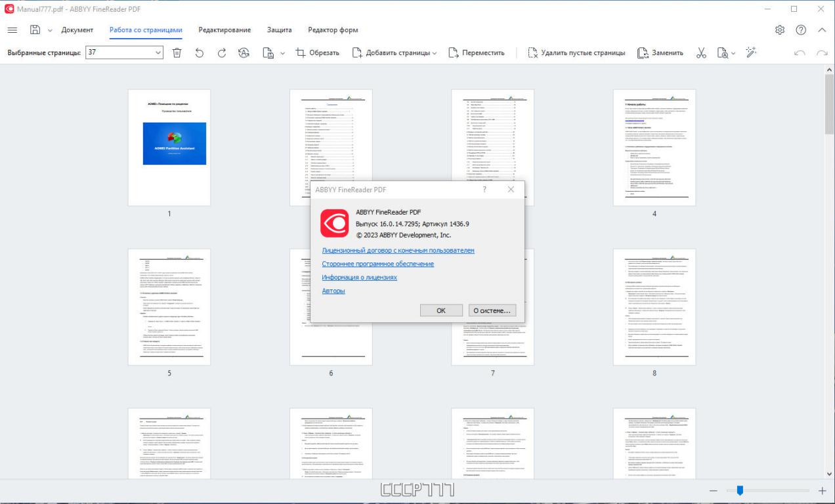Rotate pages clockwise
Screen dimensions: 835x504
222,53
